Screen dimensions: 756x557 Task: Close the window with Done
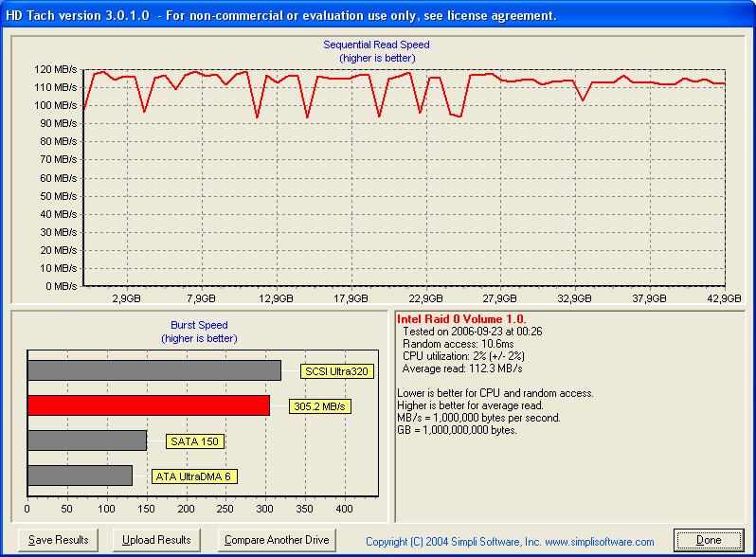[708, 540]
